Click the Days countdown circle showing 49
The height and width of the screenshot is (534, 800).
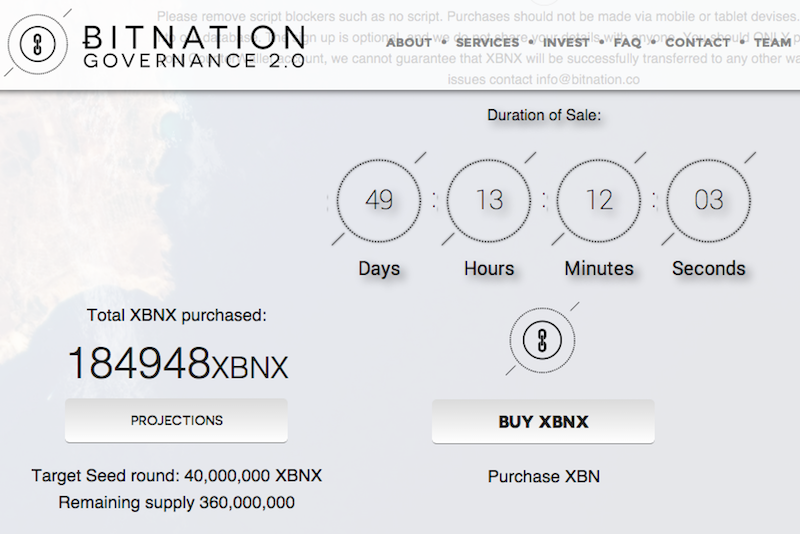(379, 200)
